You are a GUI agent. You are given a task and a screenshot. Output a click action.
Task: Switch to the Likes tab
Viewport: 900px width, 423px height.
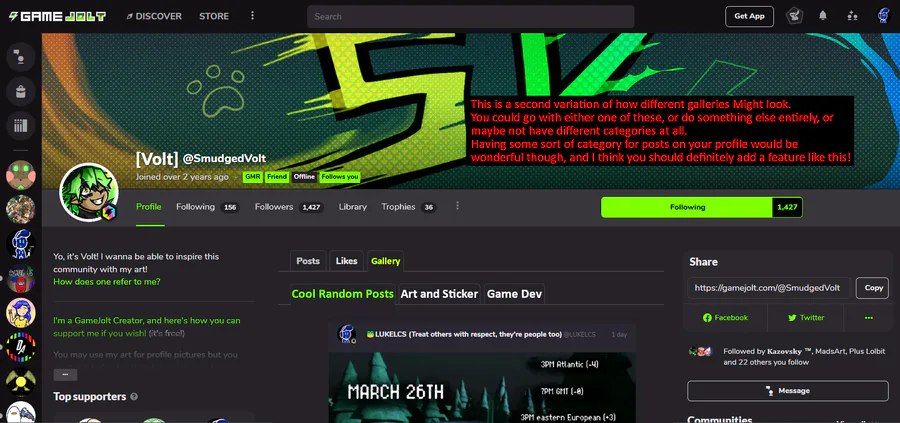tap(346, 261)
